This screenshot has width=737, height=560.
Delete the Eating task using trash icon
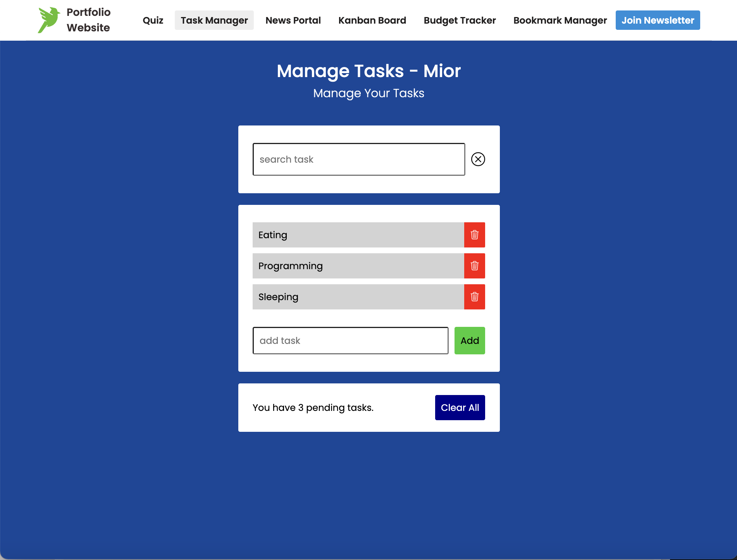(x=474, y=235)
